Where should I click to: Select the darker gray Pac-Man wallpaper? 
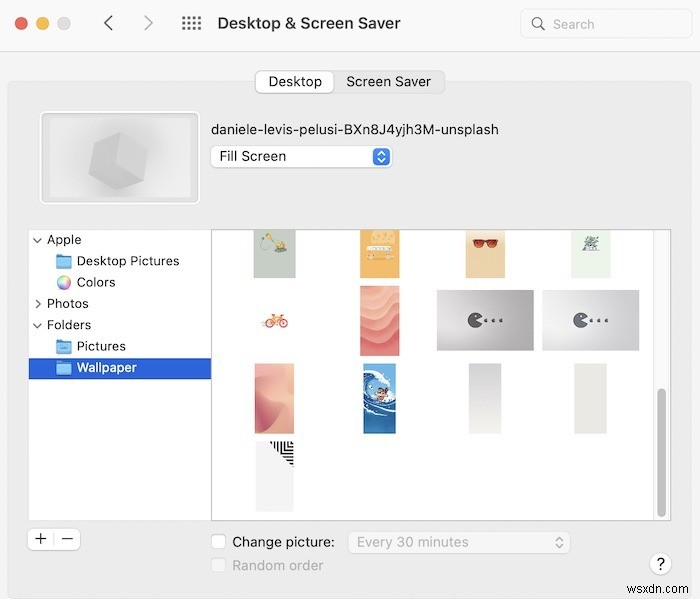pos(485,320)
